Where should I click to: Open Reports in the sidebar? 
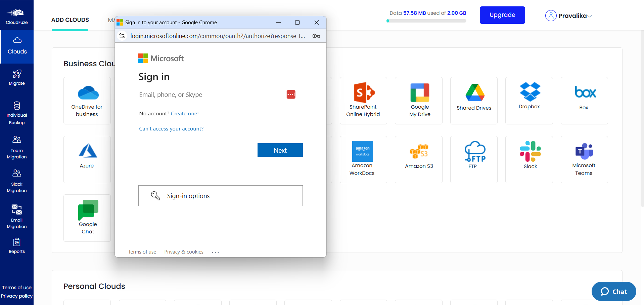[x=17, y=246]
